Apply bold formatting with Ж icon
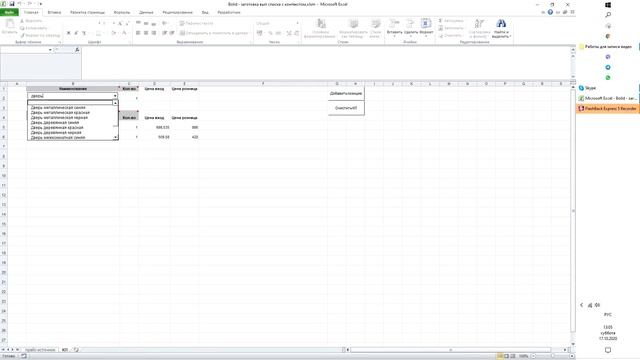 (x=69, y=33)
